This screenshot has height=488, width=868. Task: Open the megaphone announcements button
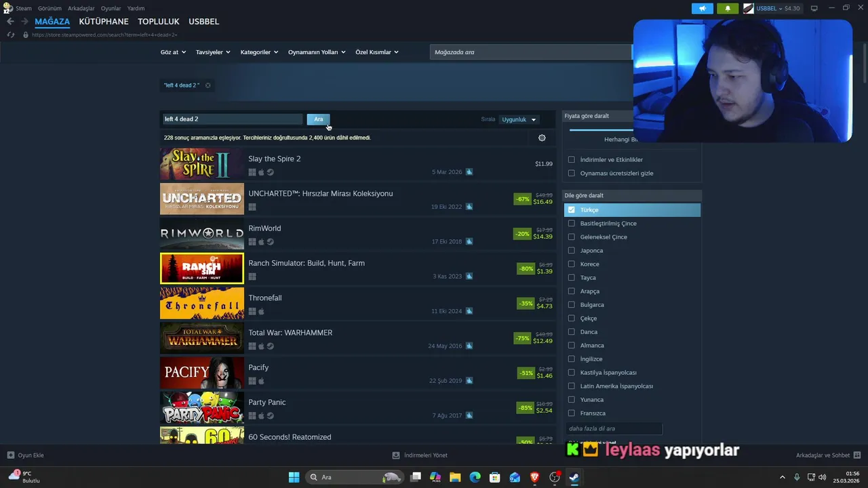(x=703, y=8)
